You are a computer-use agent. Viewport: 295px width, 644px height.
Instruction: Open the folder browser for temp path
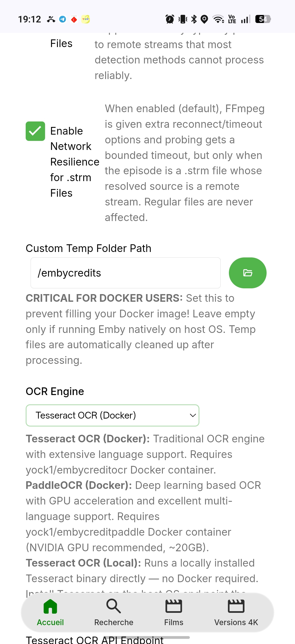tap(247, 273)
